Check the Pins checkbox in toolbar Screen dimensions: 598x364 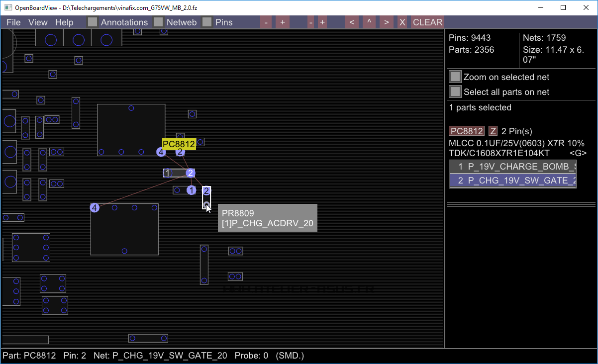click(207, 22)
